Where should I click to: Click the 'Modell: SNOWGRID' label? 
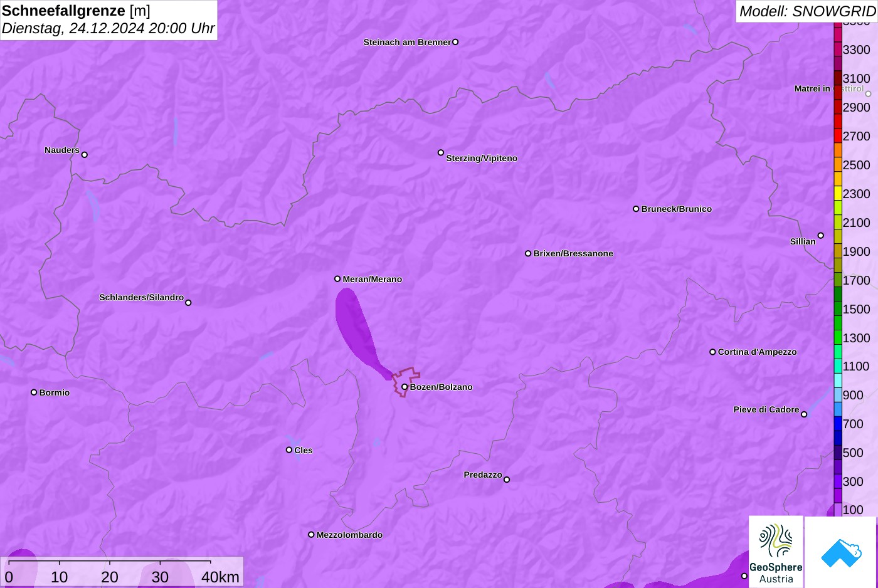pos(807,11)
